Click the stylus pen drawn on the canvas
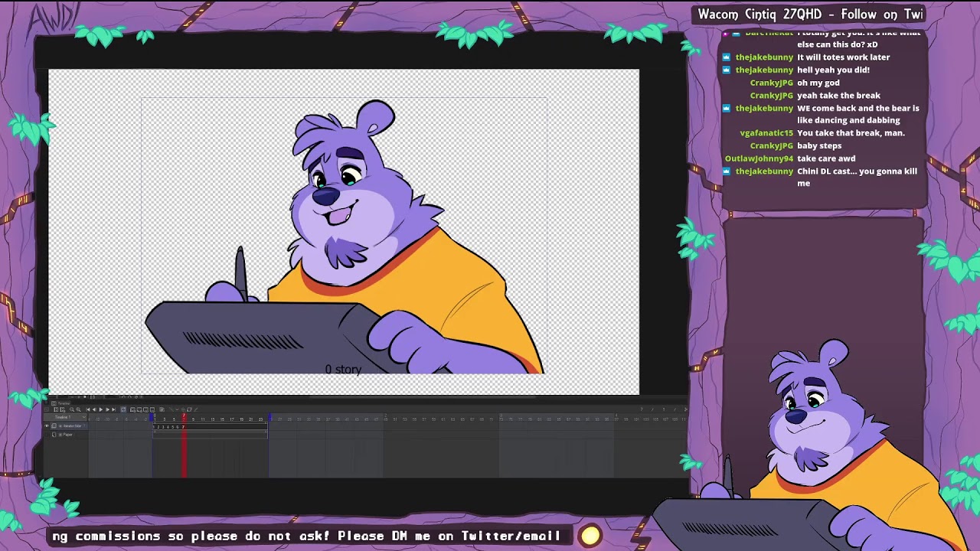Viewport: 980px width, 551px height. [x=241, y=273]
